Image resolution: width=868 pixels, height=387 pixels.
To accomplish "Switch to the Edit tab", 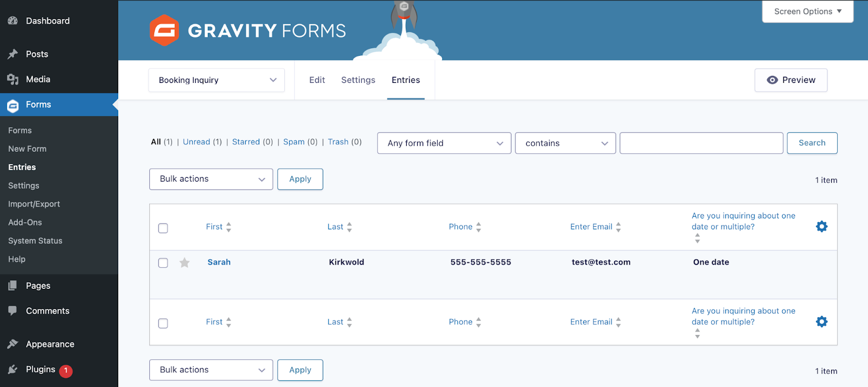I will [x=317, y=80].
